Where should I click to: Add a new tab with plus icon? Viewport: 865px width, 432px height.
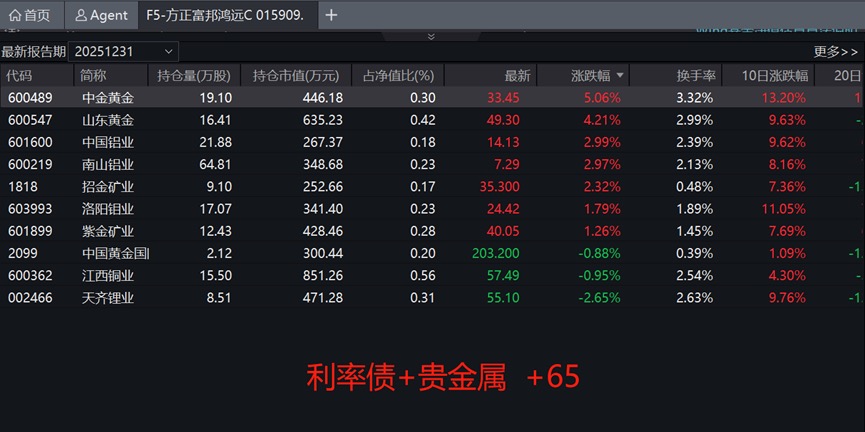pos(331,15)
